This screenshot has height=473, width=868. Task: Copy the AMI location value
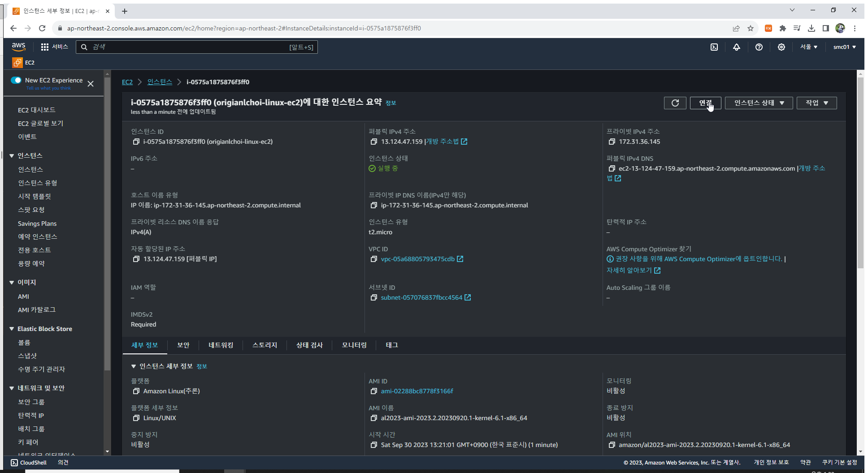[x=612, y=445]
